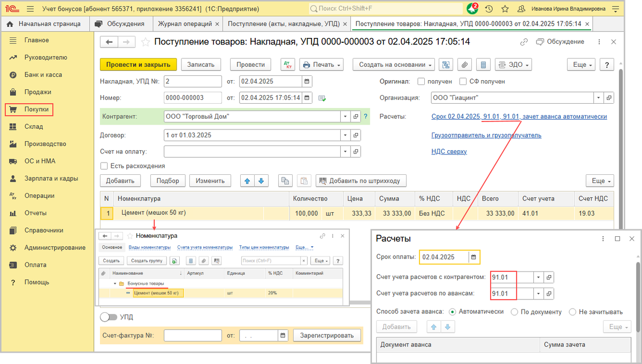Switch to the Обсуждения tab
The height and width of the screenshot is (364, 642).
click(x=120, y=24)
